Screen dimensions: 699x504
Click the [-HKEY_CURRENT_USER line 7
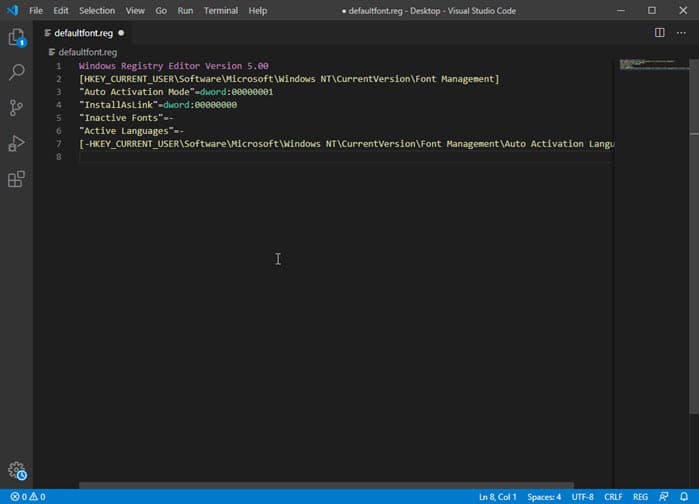click(x=346, y=143)
